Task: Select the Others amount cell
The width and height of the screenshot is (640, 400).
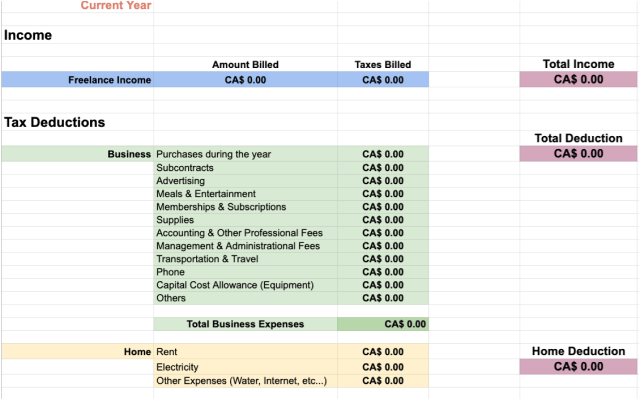Action: (x=383, y=298)
